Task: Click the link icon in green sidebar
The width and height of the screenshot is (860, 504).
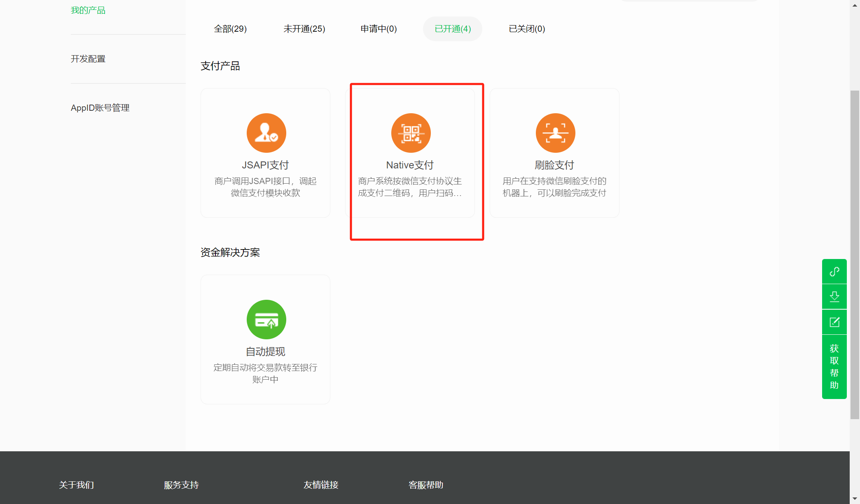Action: [x=834, y=272]
